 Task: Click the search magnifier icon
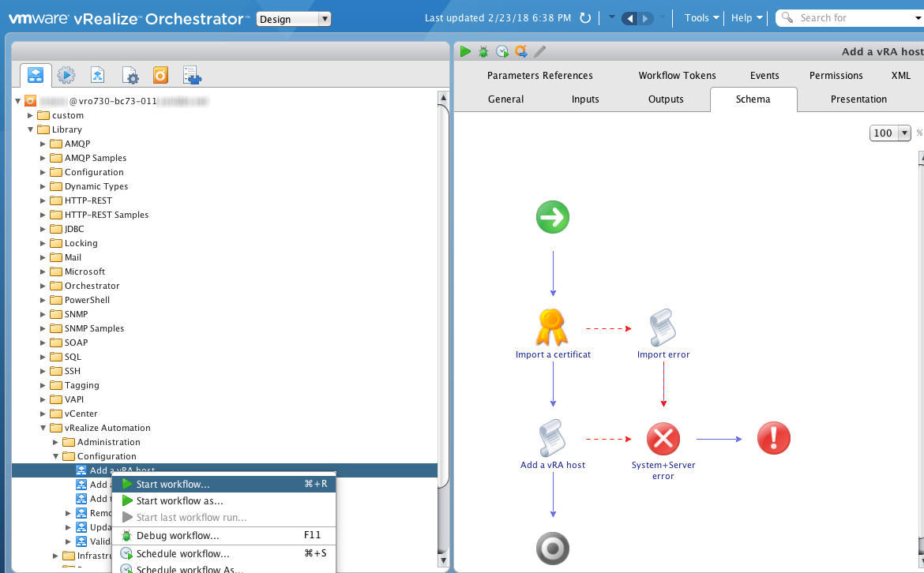click(787, 17)
